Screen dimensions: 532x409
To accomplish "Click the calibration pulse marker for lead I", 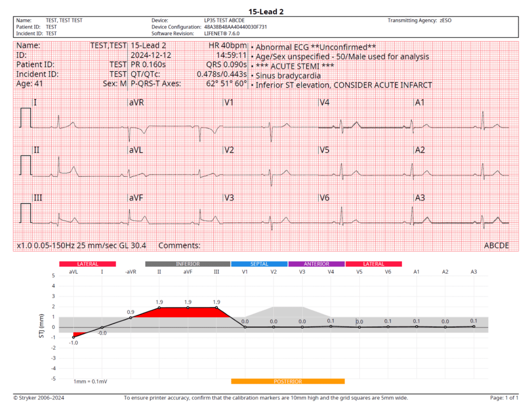I will tap(26, 118).
